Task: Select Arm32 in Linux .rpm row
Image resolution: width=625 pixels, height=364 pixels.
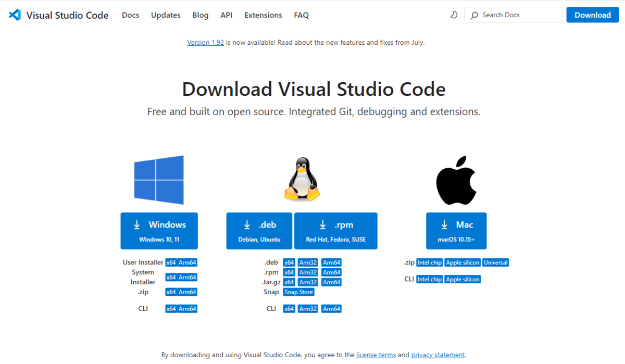Action: pyautogui.click(x=308, y=272)
